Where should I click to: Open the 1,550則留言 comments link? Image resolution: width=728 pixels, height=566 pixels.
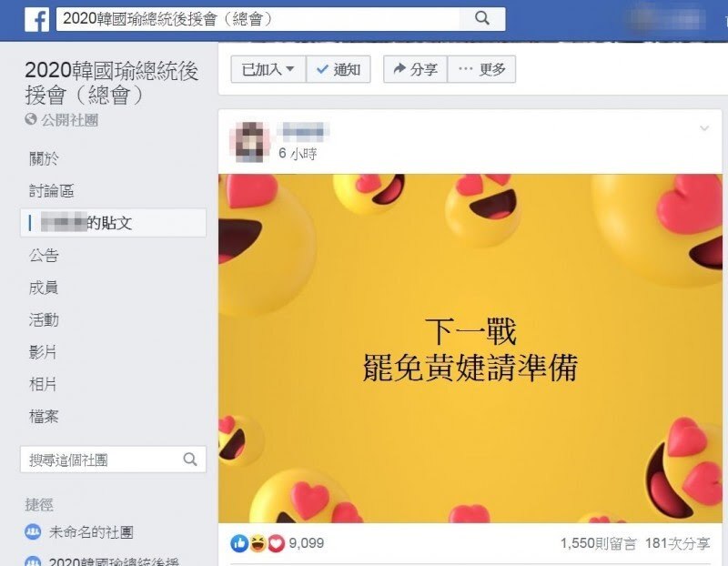pyautogui.click(x=598, y=542)
